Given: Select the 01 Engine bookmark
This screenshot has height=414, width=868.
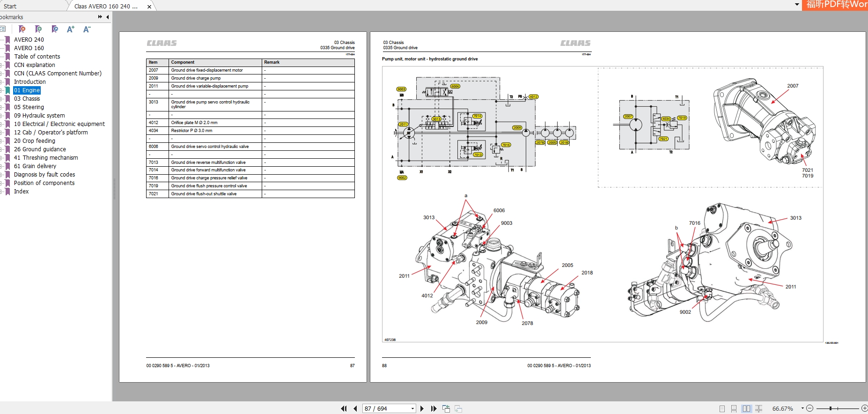Looking at the screenshot, I should [27, 90].
